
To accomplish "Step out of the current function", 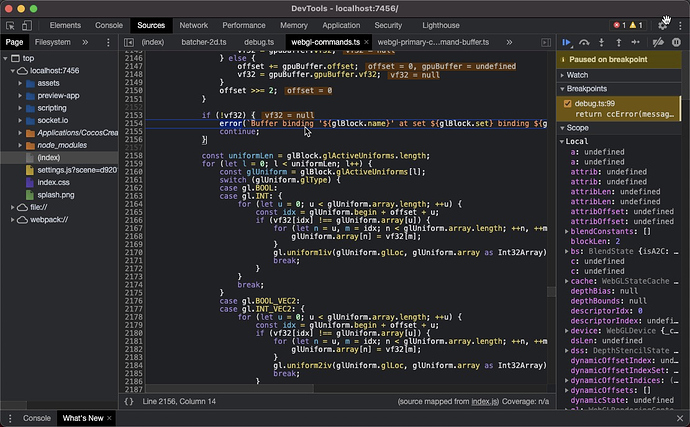I will (620, 42).
